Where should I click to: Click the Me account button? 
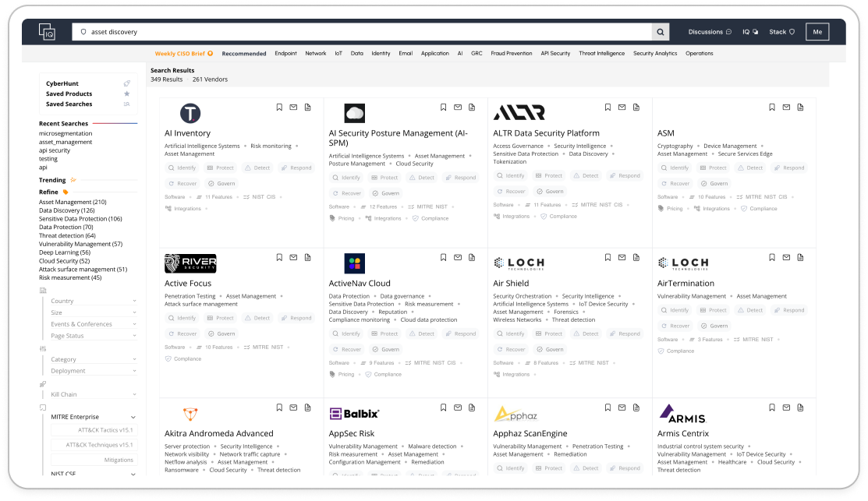(817, 32)
